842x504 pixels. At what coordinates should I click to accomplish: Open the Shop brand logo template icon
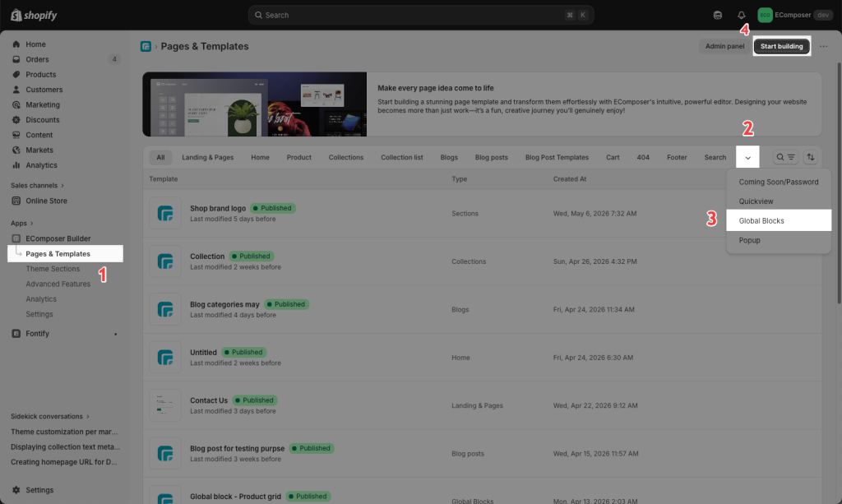point(165,213)
